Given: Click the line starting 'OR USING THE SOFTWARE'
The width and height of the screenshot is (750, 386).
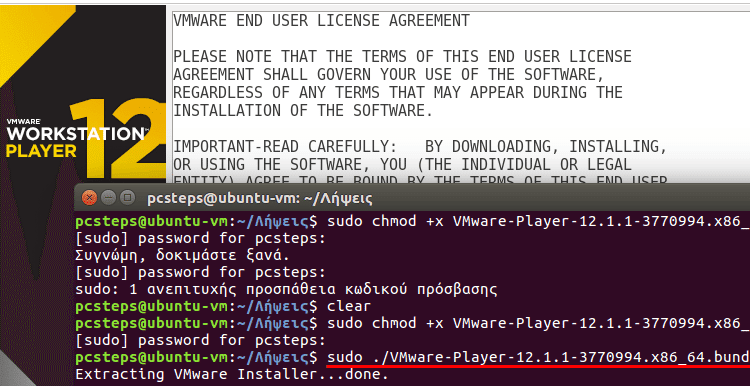Looking at the screenshot, I should [402, 165].
